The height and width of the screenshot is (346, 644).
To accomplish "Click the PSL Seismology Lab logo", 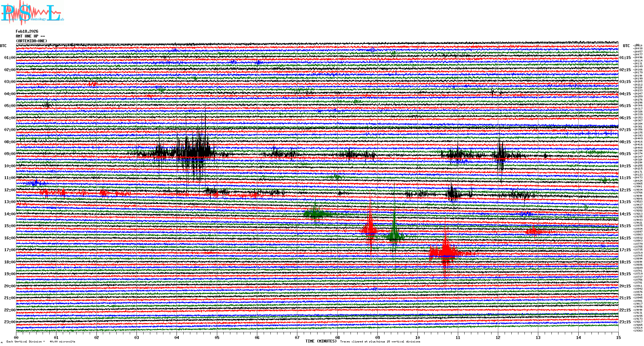I will pyautogui.click(x=32, y=13).
